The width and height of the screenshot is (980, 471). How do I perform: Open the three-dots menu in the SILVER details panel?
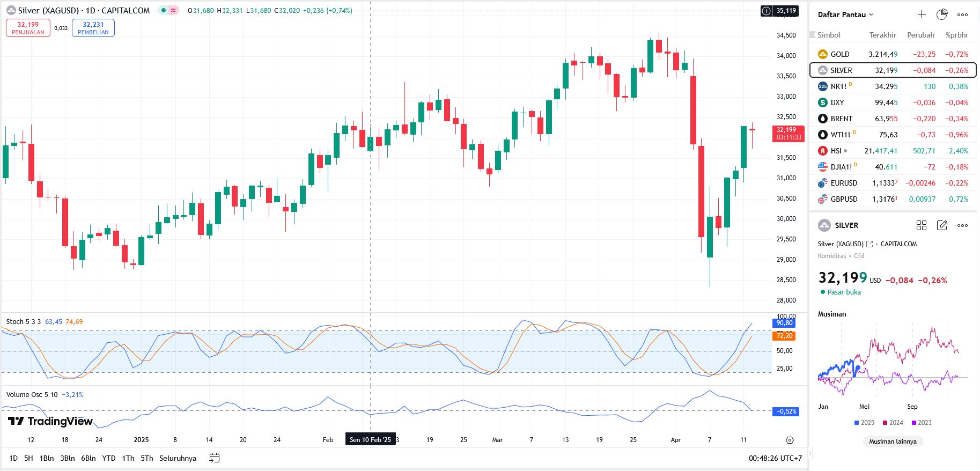click(963, 225)
